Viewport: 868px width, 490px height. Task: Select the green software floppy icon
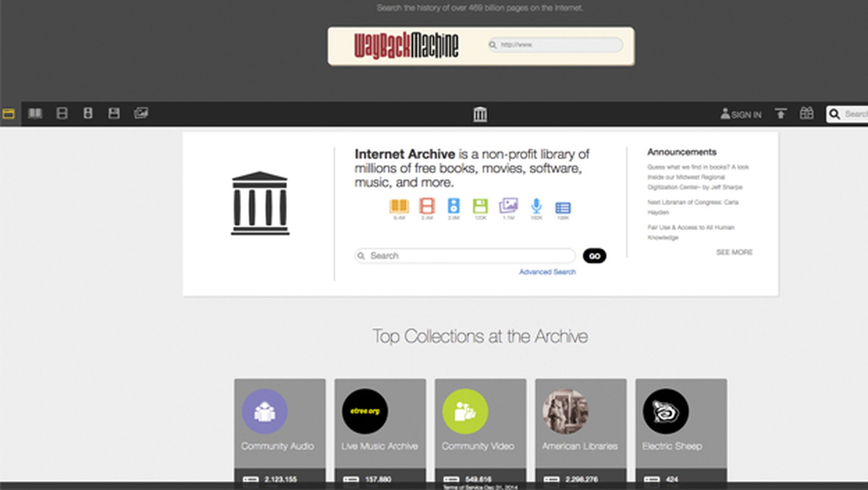[x=480, y=206]
